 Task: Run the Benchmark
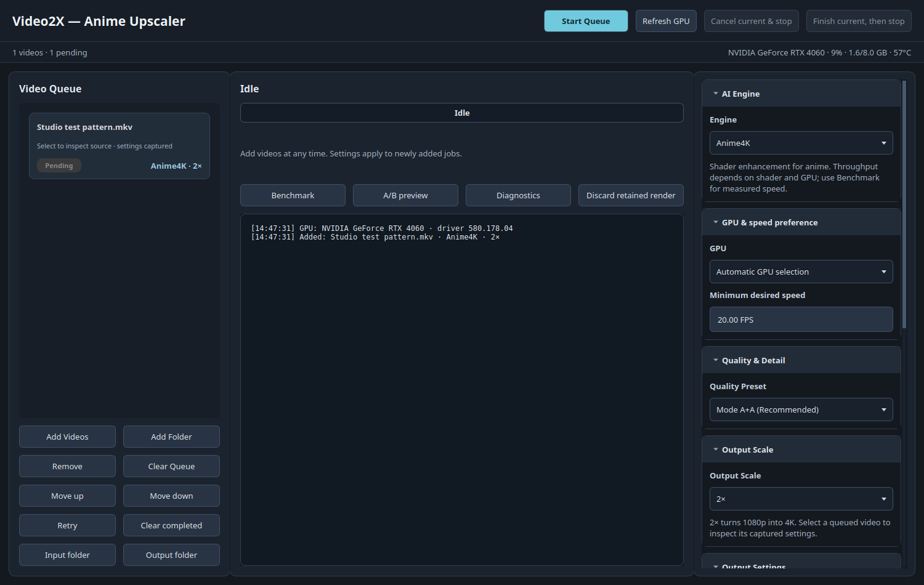(293, 195)
